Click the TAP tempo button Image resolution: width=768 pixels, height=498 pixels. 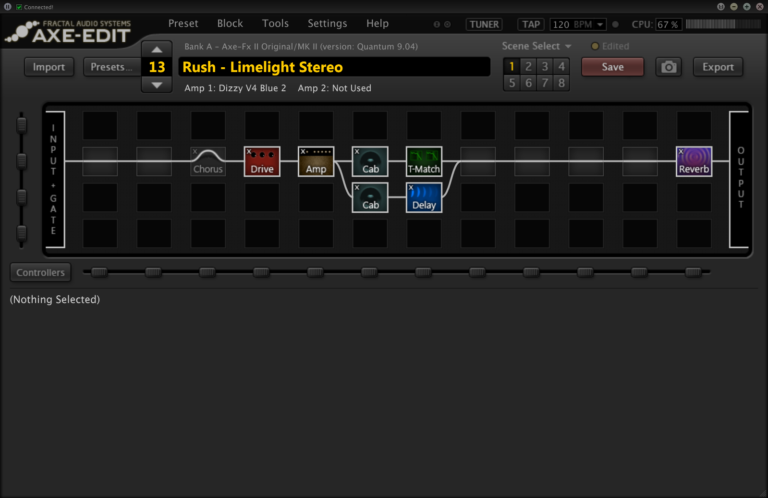[x=530, y=24]
